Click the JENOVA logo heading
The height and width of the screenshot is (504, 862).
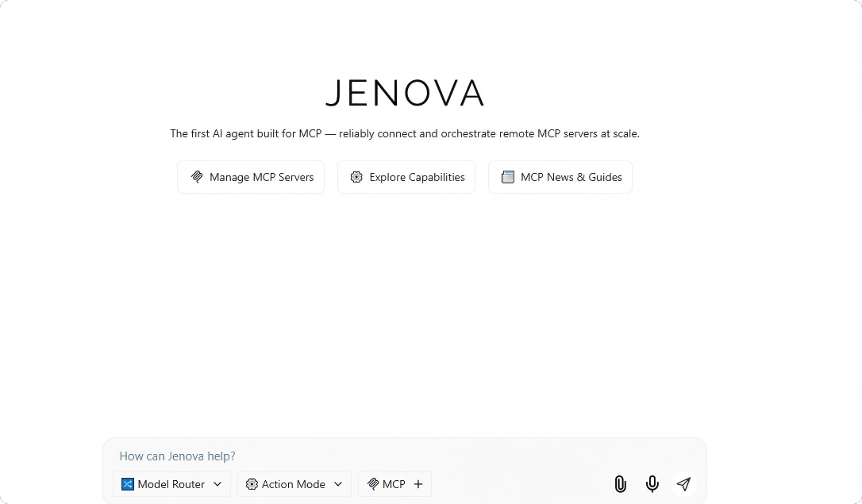[405, 94]
